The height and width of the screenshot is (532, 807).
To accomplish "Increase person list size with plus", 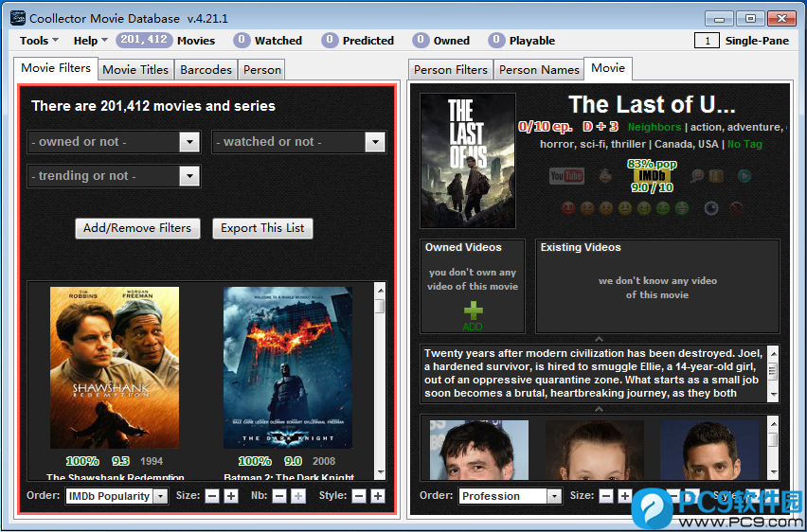I will (x=625, y=496).
